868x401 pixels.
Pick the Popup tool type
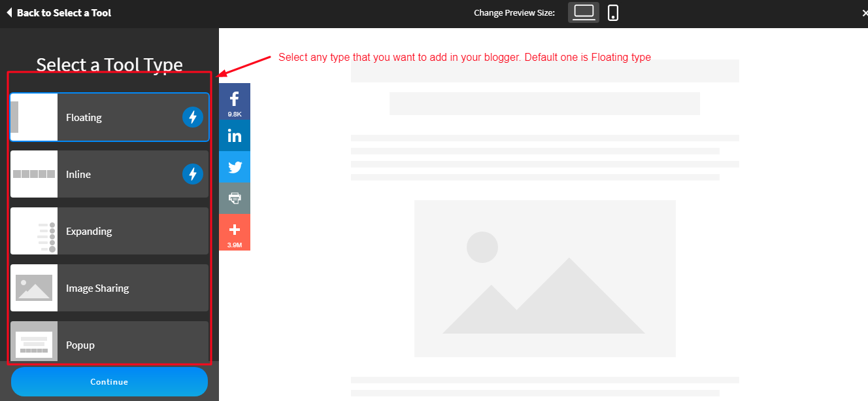click(x=110, y=342)
